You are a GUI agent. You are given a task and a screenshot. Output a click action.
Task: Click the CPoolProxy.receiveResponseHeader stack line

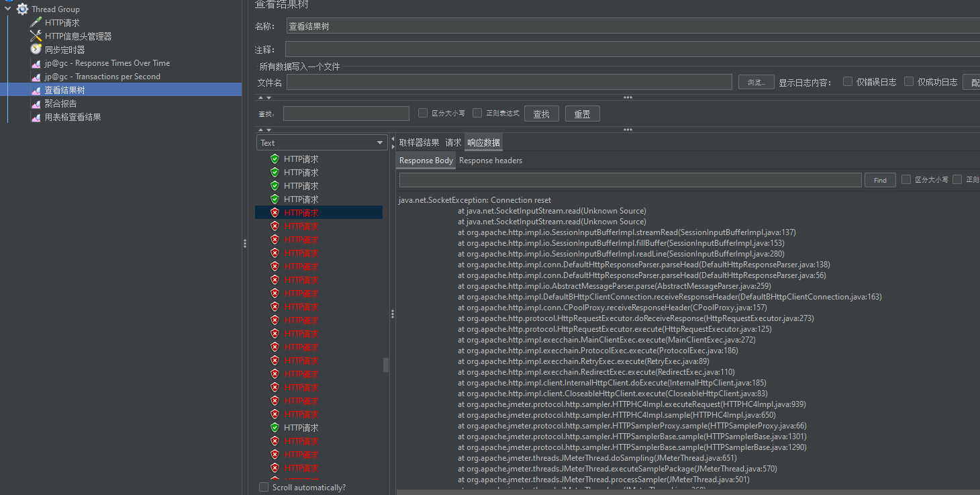612,308
